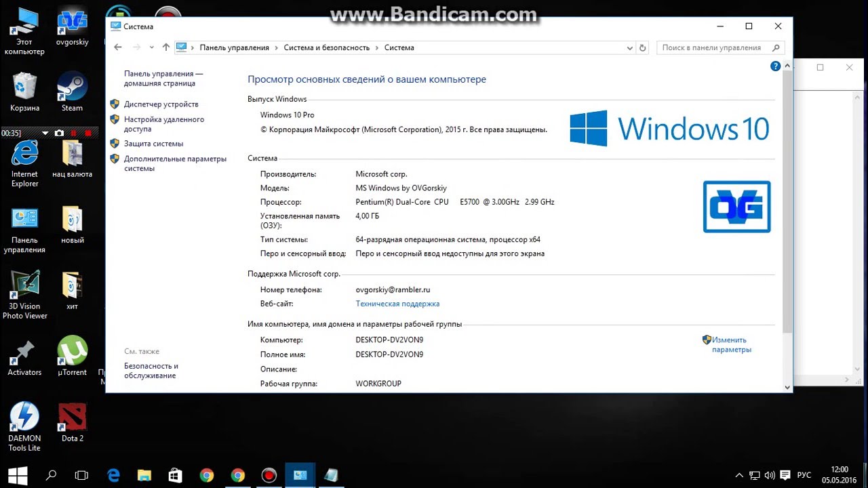Viewport: 868px width, 488px height.
Task: Follow the Техническая поддержка link
Action: (397, 304)
